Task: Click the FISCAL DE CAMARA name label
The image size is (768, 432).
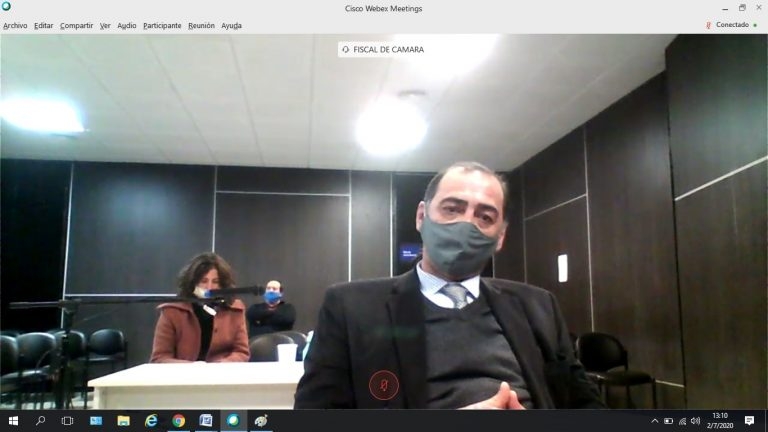Action: click(383, 49)
